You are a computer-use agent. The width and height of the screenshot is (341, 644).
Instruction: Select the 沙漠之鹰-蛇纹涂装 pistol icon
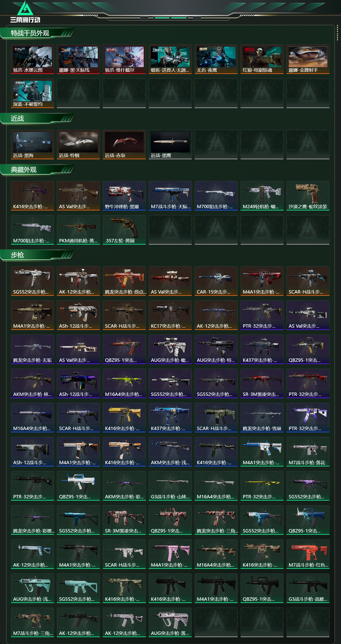click(308, 196)
